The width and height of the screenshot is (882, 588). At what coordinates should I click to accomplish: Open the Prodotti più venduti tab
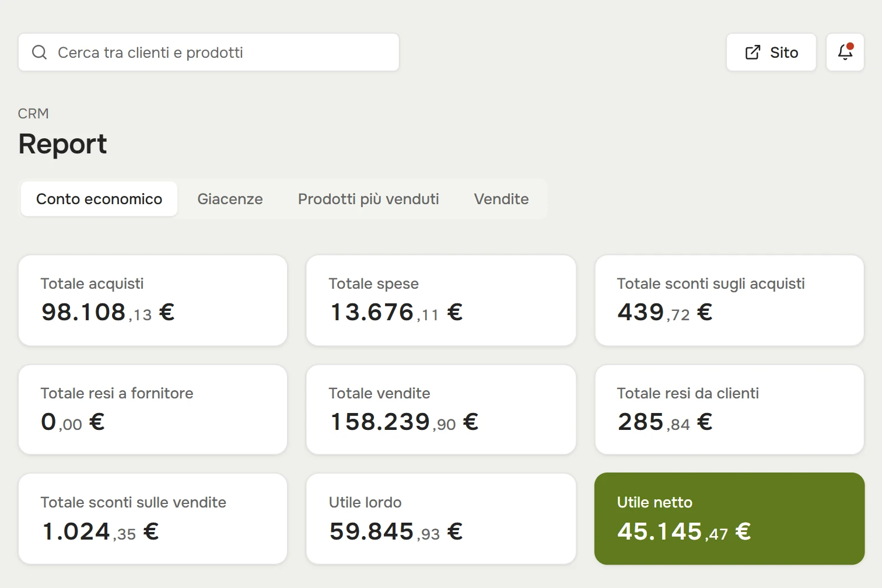pos(368,199)
